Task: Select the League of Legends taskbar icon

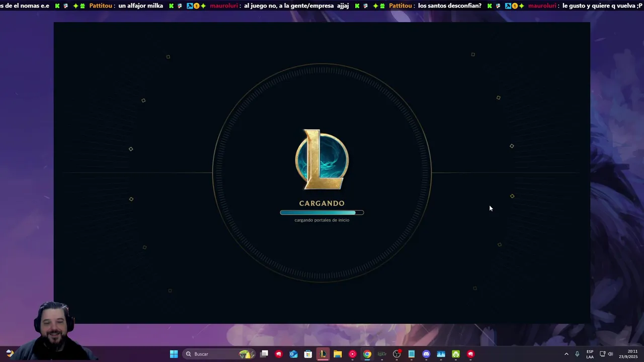Action: [323, 354]
